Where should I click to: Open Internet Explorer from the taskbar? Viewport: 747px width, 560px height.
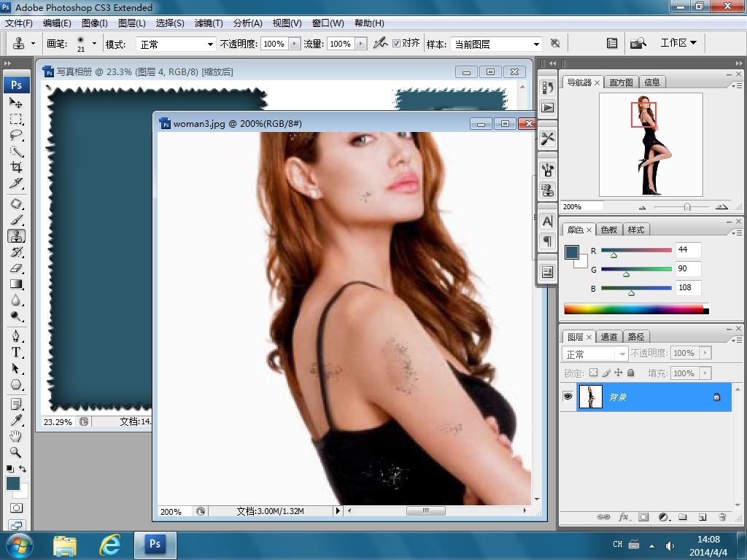click(x=110, y=544)
